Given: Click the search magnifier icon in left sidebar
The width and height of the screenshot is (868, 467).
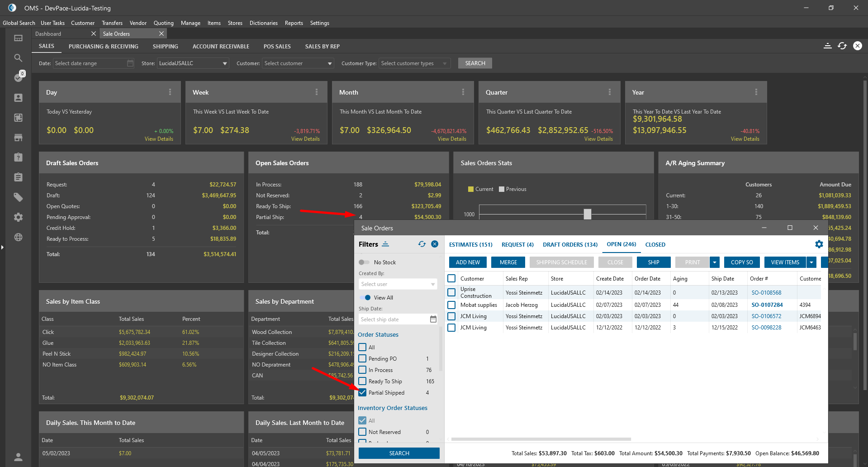Looking at the screenshot, I should coord(18,58).
